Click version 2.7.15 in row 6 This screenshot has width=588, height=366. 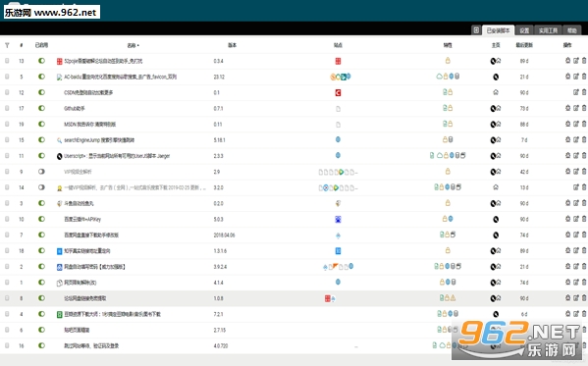220,330
